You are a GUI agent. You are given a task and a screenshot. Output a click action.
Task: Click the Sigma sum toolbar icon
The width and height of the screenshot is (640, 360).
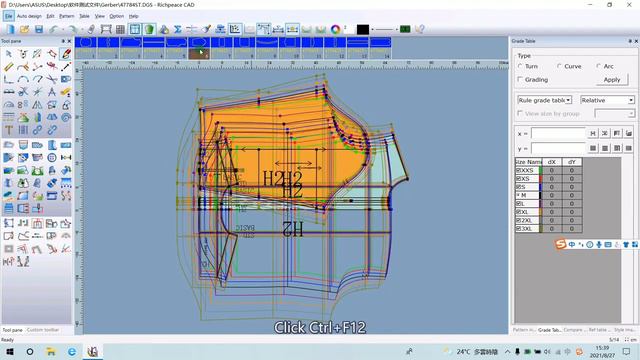pos(178,29)
